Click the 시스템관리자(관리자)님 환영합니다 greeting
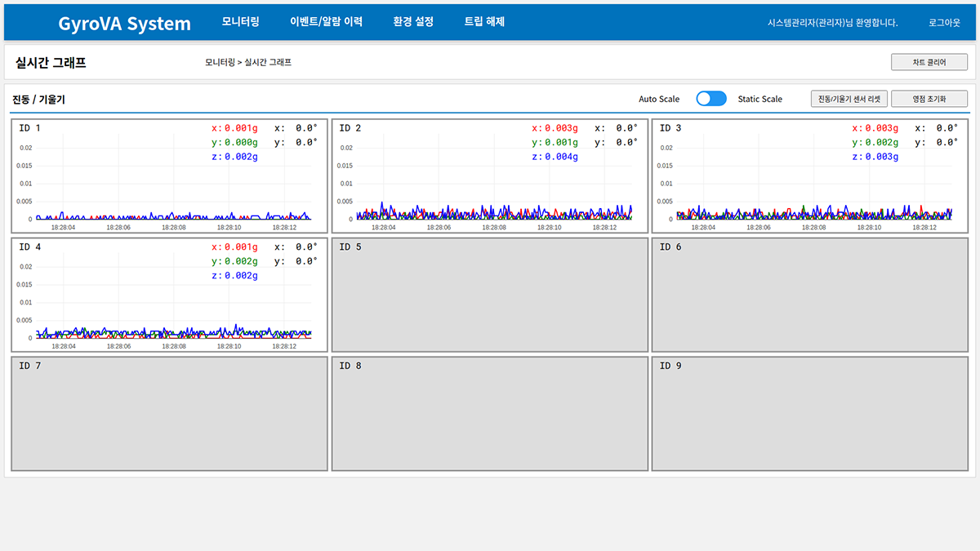 (833, 23)
